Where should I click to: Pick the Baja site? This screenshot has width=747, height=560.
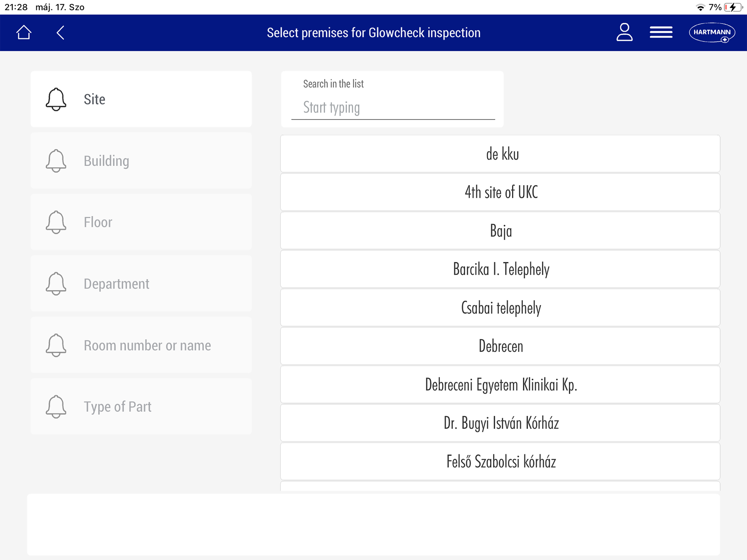point(500,231)
